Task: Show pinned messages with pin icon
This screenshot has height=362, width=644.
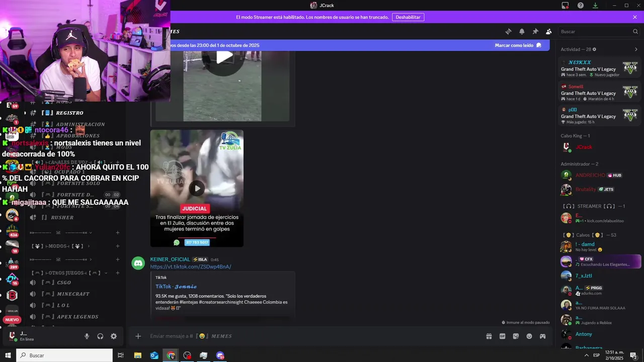Action: (535, 31)
